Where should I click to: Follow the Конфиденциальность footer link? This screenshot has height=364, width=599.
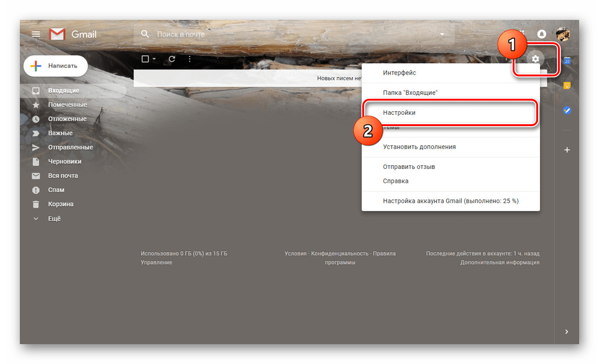coord(340,253)
